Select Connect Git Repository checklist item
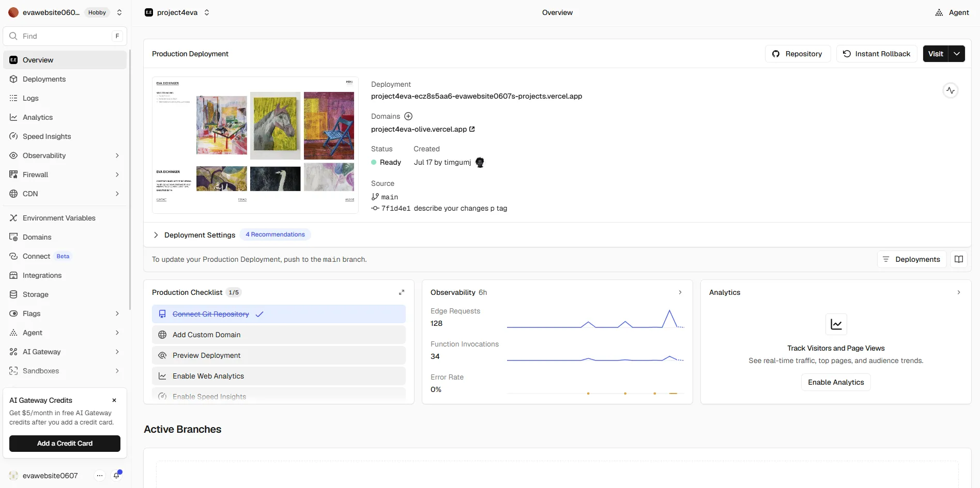This screenshot has width=980, height=488. (279, 314)
